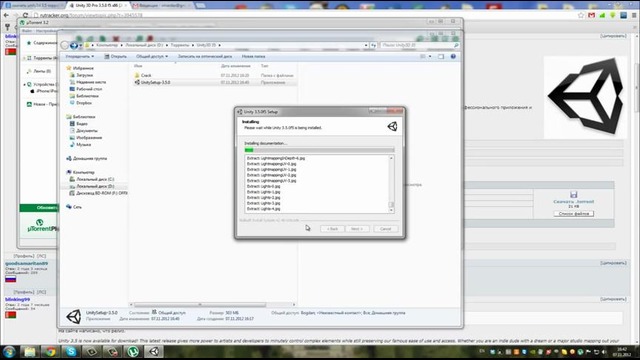The width and height of the screenshot is (640, 360).
Task: Click the Next button in Unity Setup
Action: (357, 229)
